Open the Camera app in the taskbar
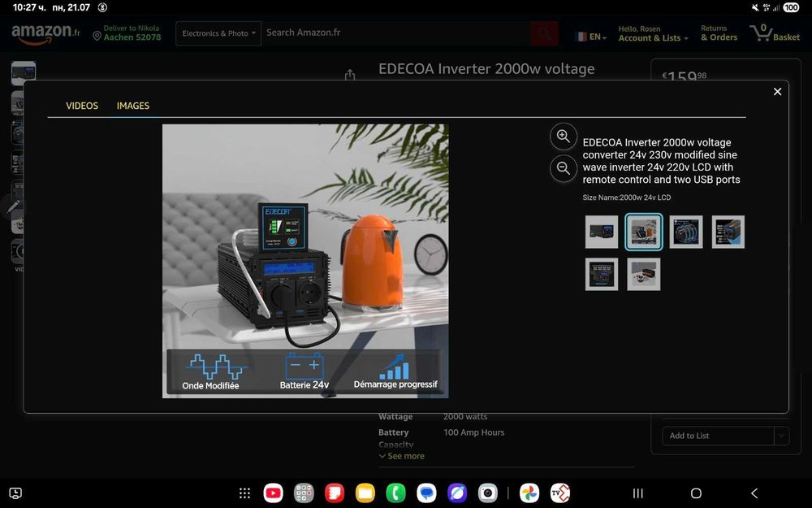 point(487,493)
